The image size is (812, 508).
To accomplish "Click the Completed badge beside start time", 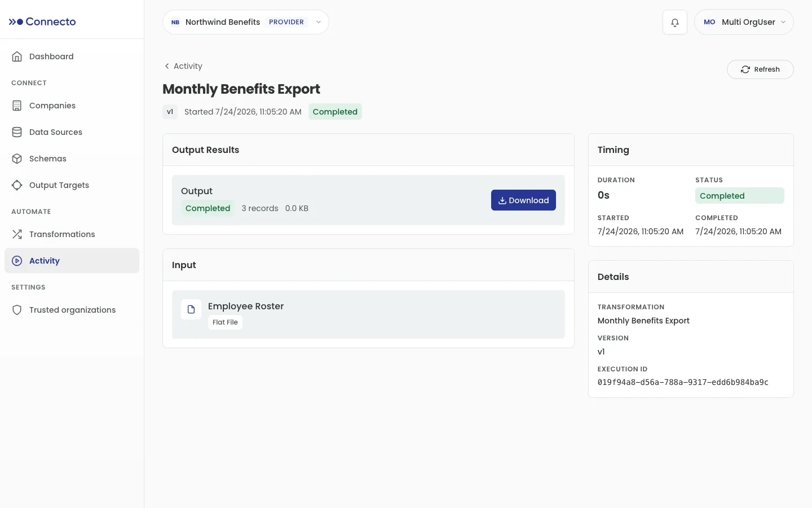I will coord(335,112).
